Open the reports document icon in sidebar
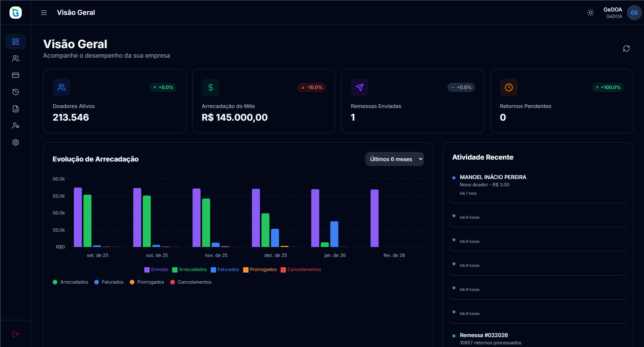 [16, 109]
